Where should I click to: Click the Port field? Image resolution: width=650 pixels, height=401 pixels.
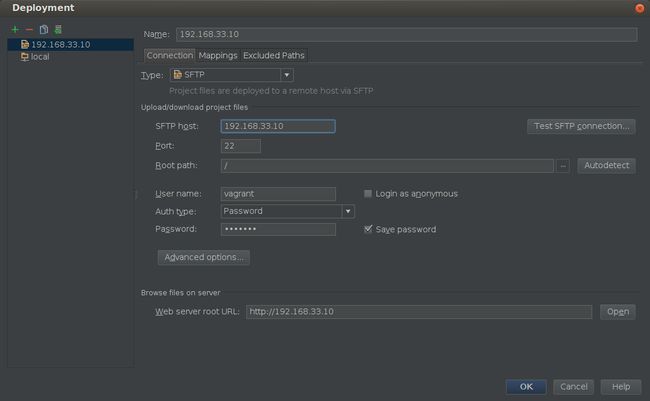tap(241, 146)
